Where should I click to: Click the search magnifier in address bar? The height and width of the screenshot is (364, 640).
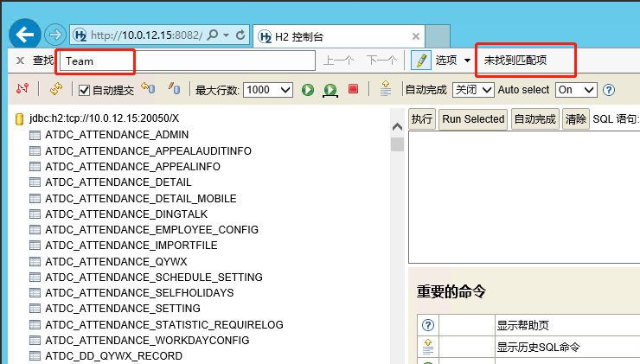213,35
